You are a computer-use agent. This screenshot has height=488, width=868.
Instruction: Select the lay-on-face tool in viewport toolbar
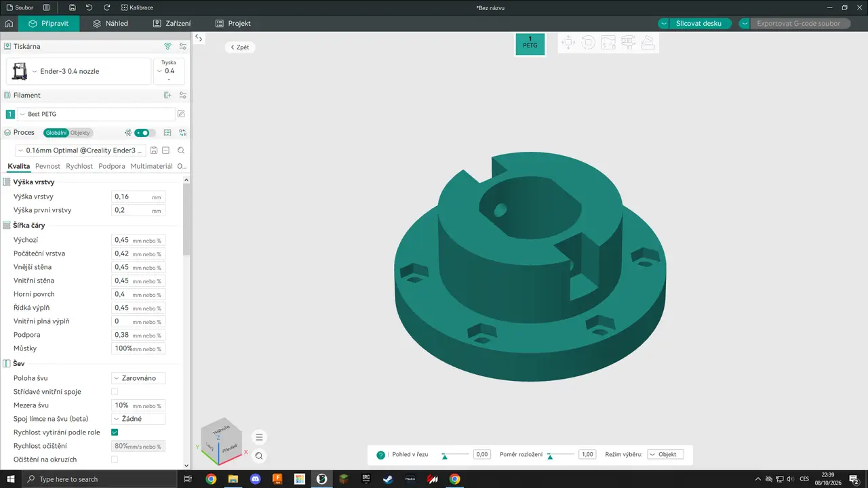pos(648,43)
